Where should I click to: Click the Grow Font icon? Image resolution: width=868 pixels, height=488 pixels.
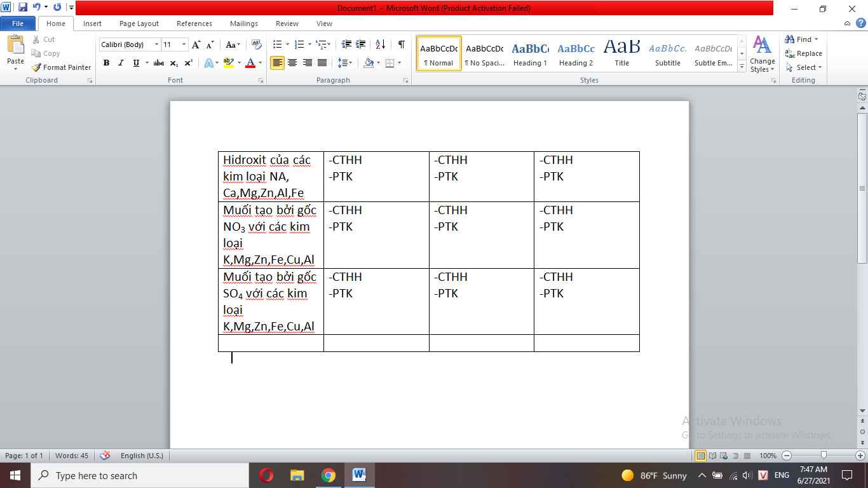pyautogui.click(x=196, y=44)
